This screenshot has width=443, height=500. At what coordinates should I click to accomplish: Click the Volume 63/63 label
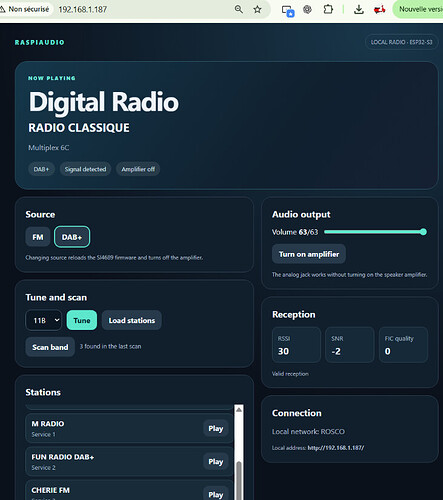coord(295,232)
